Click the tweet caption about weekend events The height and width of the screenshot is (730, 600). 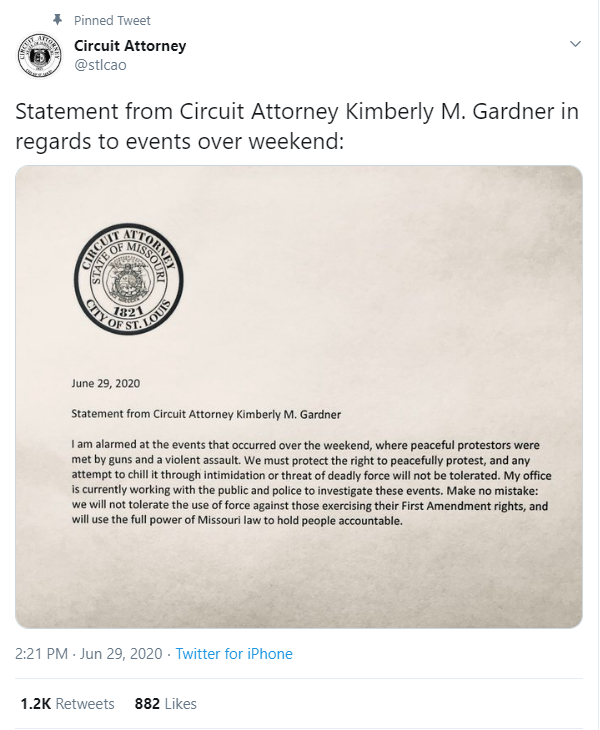[x=296, y=126]
